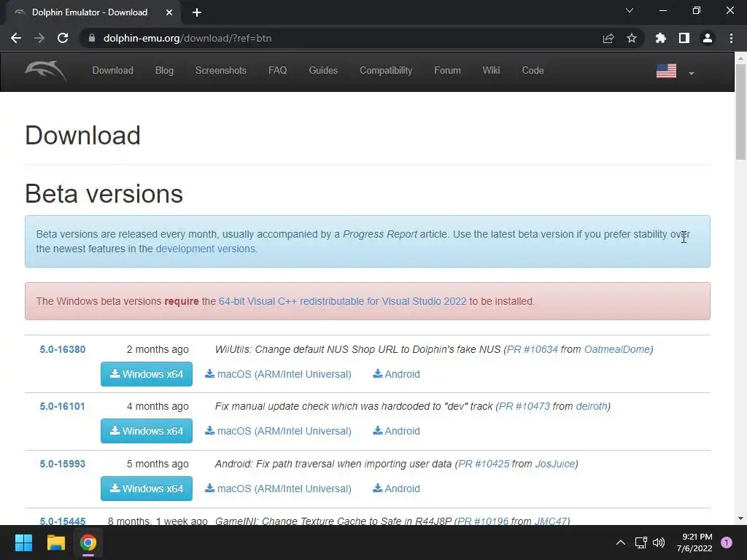Close the Dolphin Emulator - Download tab
Image resolution: width=747 pixels, height=560 pixels.
point(169,12)
